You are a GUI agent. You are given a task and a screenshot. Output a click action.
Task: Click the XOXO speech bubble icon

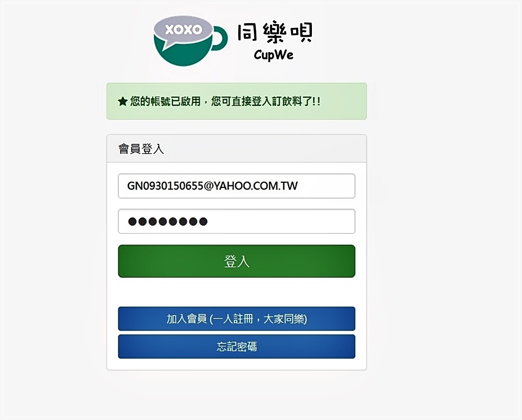click(x=183, y=30)
